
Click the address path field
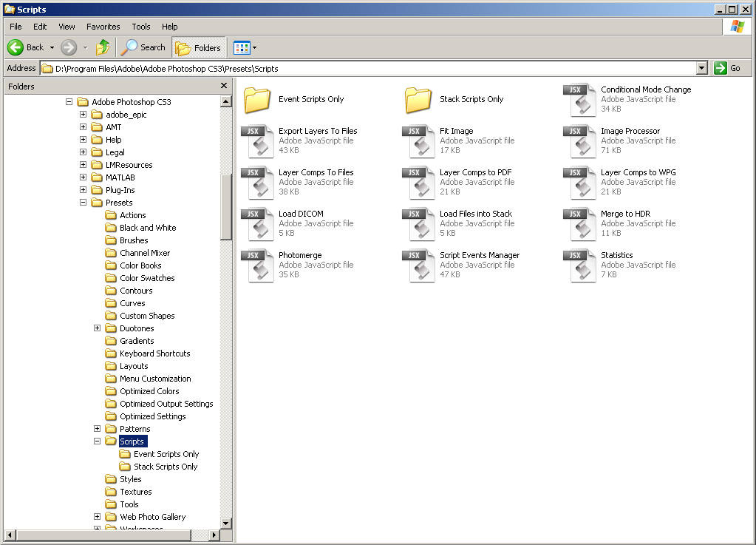click(369, 69)
